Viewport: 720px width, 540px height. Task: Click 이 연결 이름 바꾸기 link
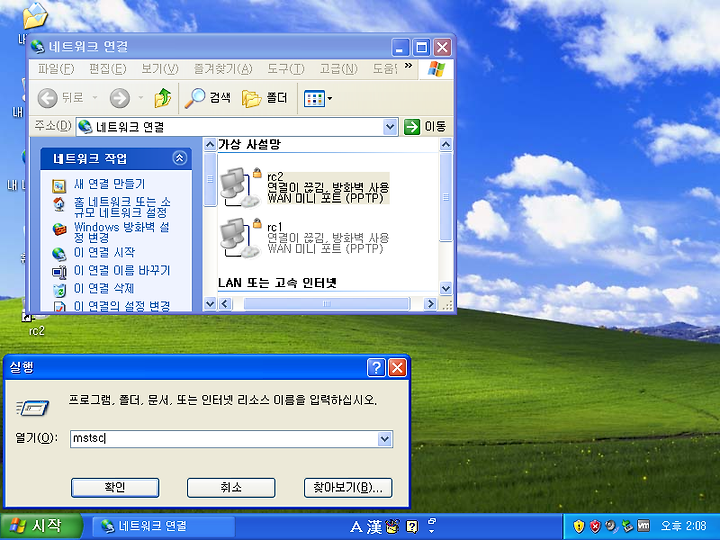[122, 270]
